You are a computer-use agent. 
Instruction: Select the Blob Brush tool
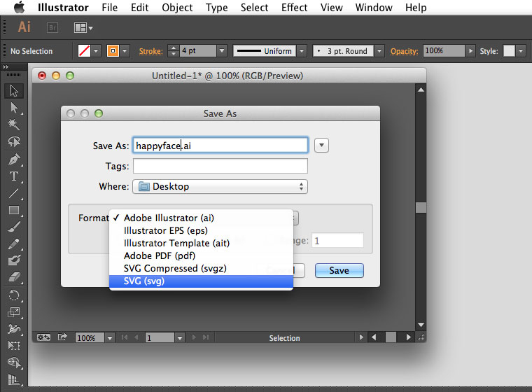click(x=14, y=260)
